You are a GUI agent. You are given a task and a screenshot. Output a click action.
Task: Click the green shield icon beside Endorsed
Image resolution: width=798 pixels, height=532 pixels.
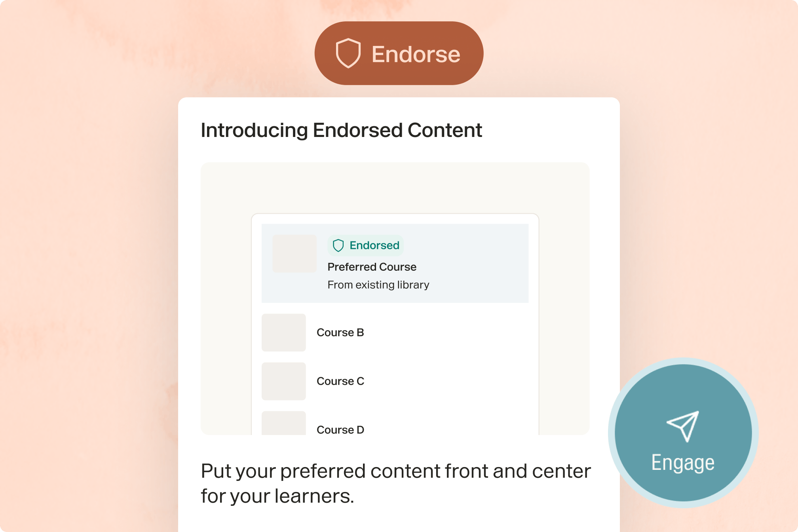(338, 245)
